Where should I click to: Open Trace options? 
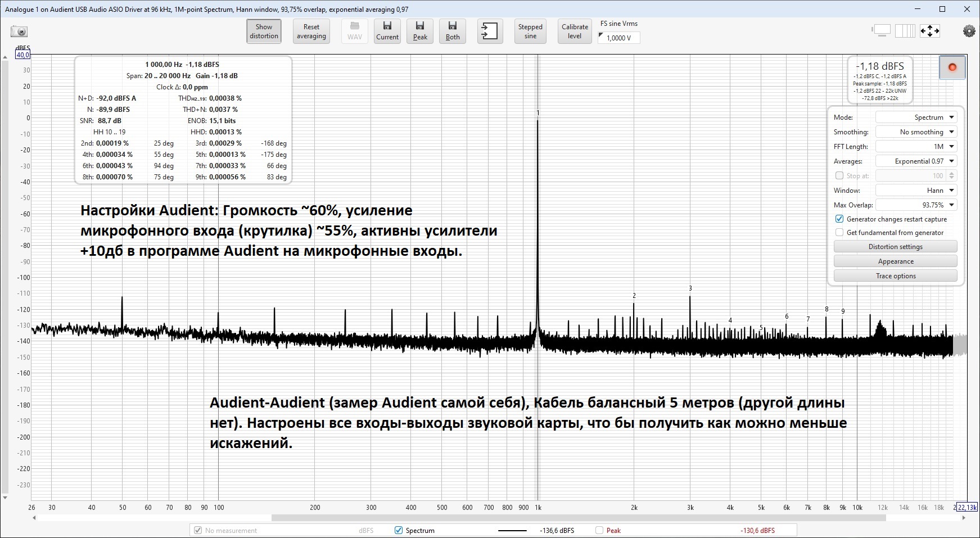click(x=895, y=276)
